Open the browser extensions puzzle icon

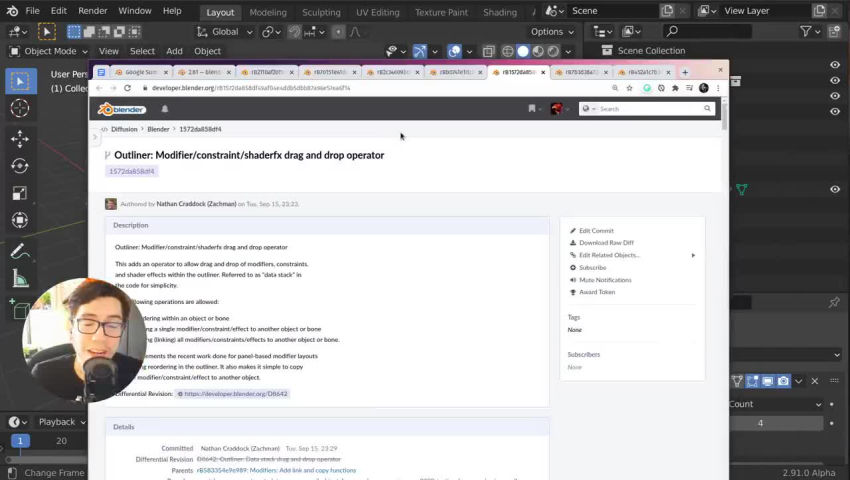click(675, 88)
